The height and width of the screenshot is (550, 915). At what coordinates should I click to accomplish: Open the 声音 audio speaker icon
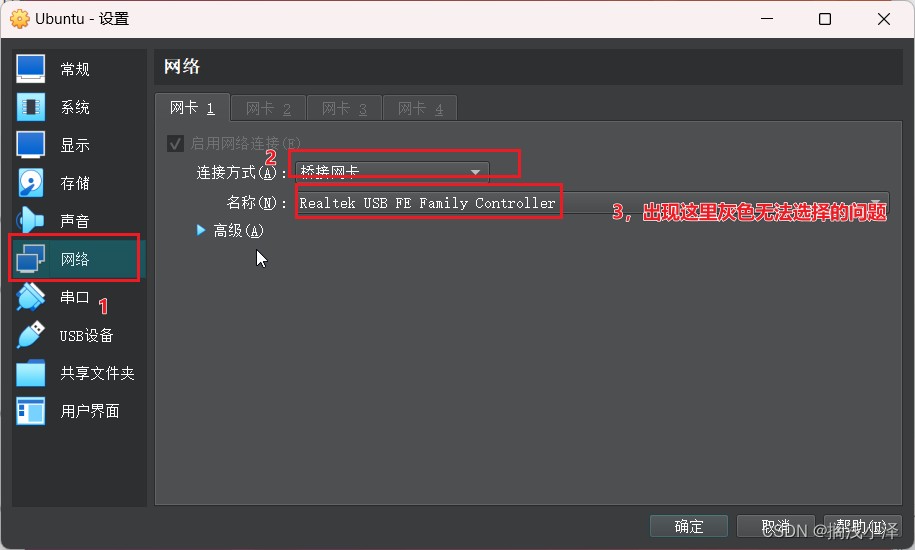pyautogui.click(x=30, y=220)
